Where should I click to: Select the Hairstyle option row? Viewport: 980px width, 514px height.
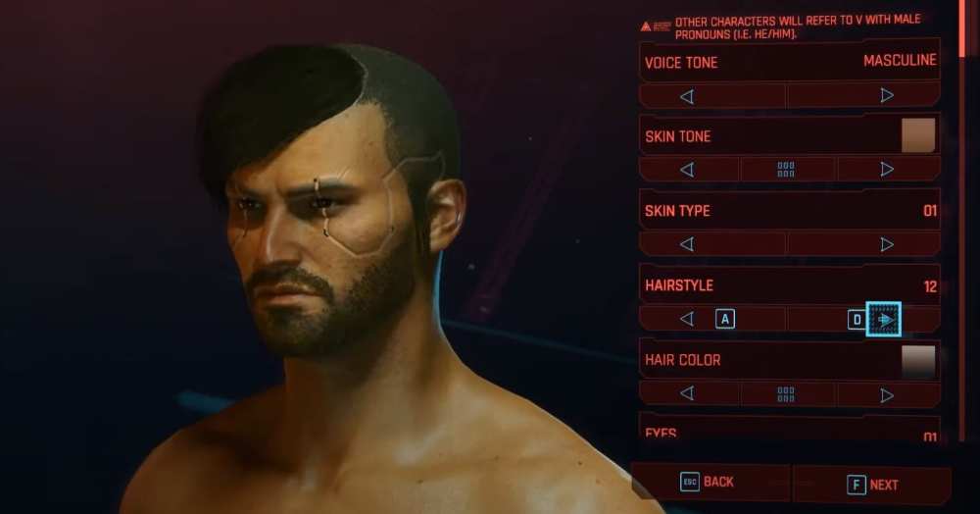coord(790,285)
